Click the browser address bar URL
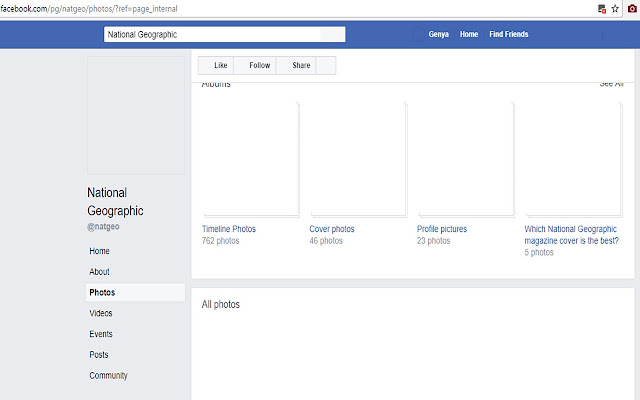The image size is (640, 400). [89, 9]
